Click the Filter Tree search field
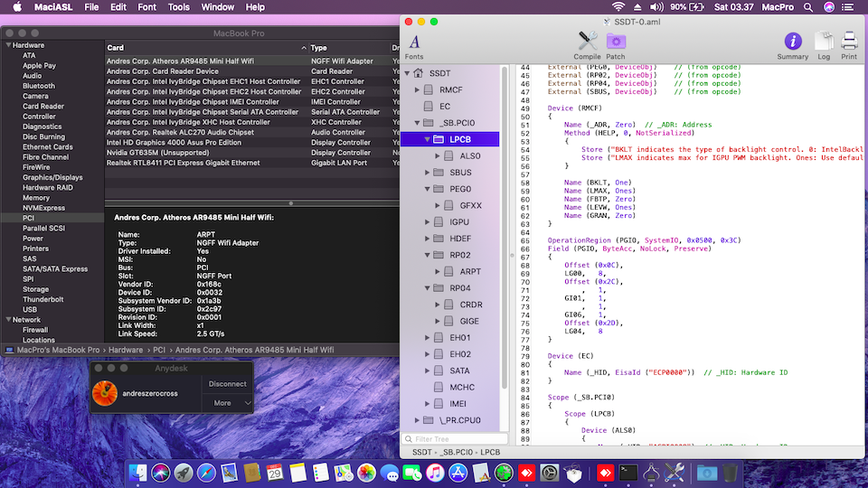This screenshot has height=488, width=868. (455, 439)
